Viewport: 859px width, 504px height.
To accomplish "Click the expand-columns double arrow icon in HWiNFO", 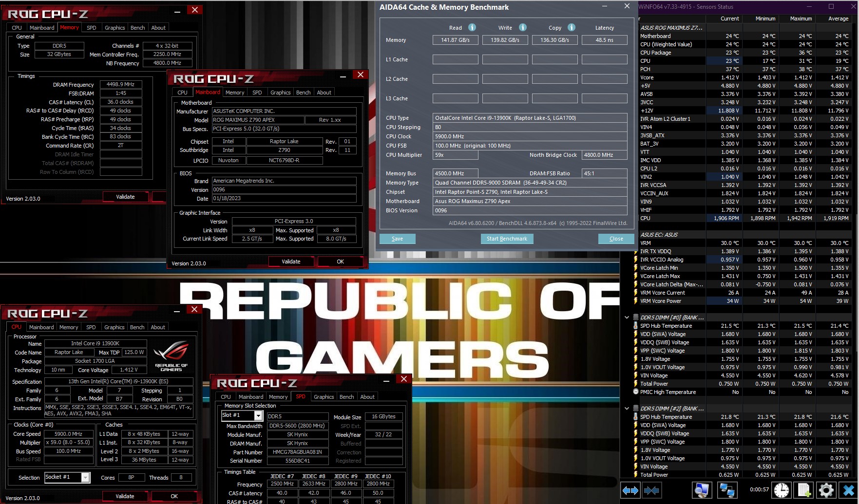I will (630, 490).
